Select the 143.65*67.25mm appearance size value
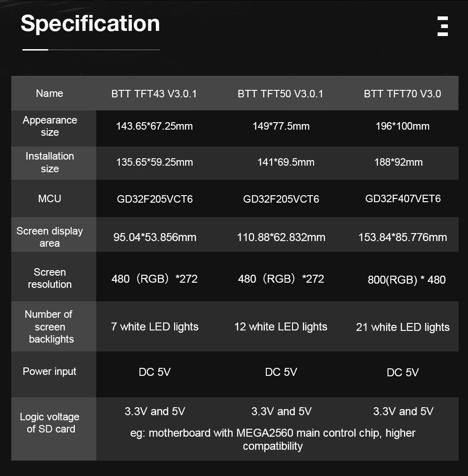The width and height of the screenshot is (468, 476). [154, 126]
